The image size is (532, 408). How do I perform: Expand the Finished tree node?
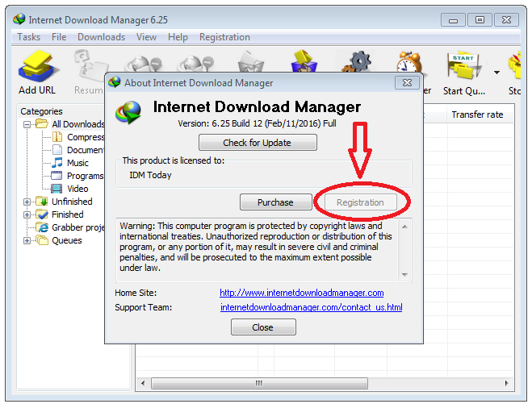point(27,214)
